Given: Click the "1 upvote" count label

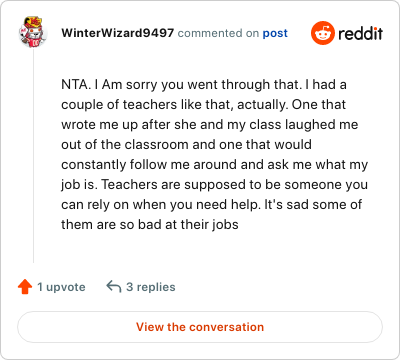Looking at the screenshot, I should pos(61,287).
